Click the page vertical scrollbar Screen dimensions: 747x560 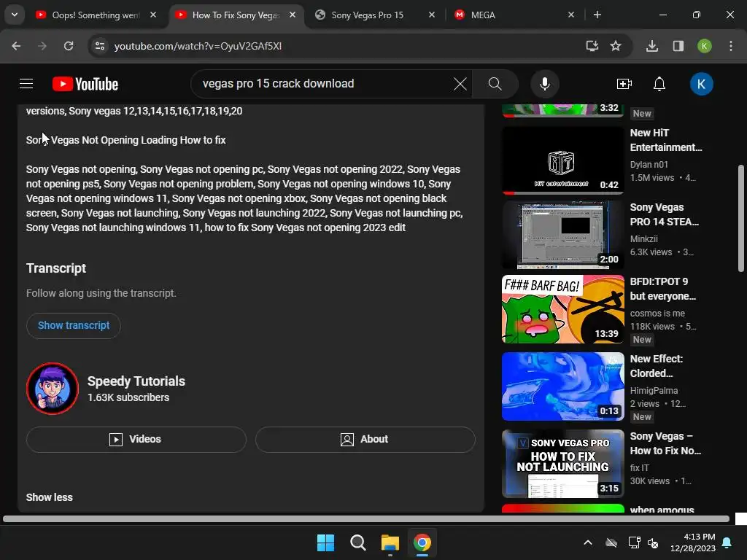741,219
